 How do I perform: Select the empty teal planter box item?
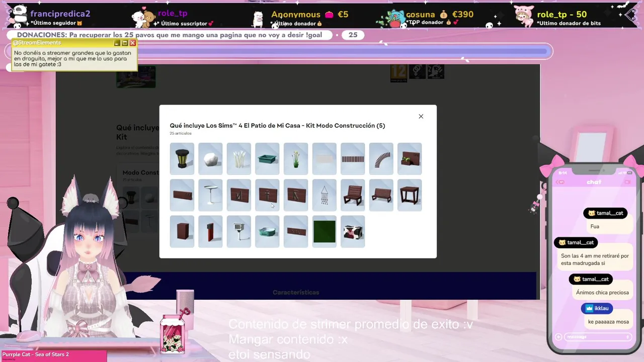click(267, 159)
